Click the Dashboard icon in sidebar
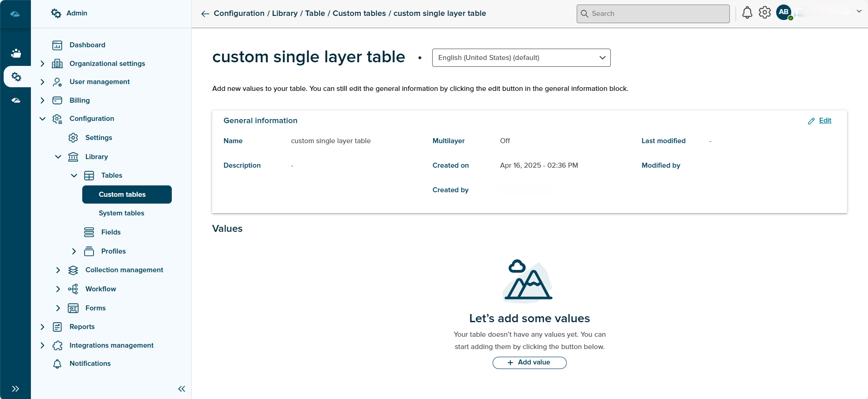The width and height of the screenshot is (868, 399). coord(57,45)
